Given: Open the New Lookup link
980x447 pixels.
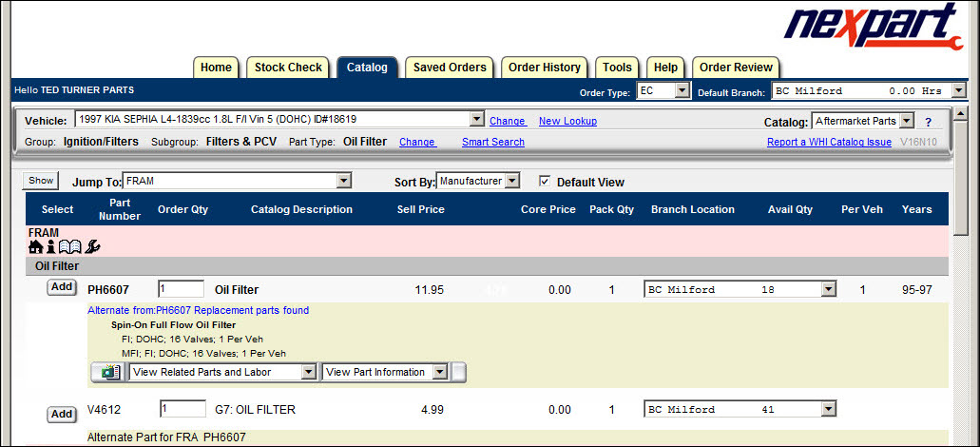Looking at the screenshot, I should [568, 122].
